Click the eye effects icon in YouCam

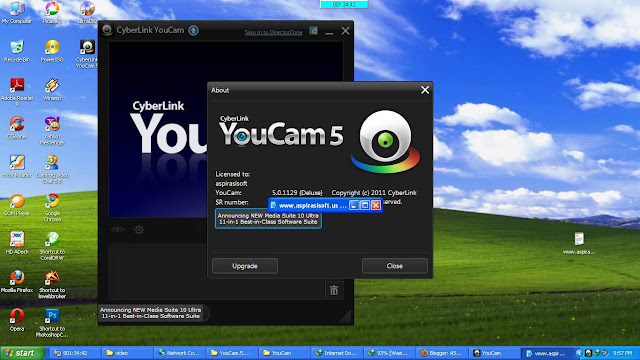118,229
